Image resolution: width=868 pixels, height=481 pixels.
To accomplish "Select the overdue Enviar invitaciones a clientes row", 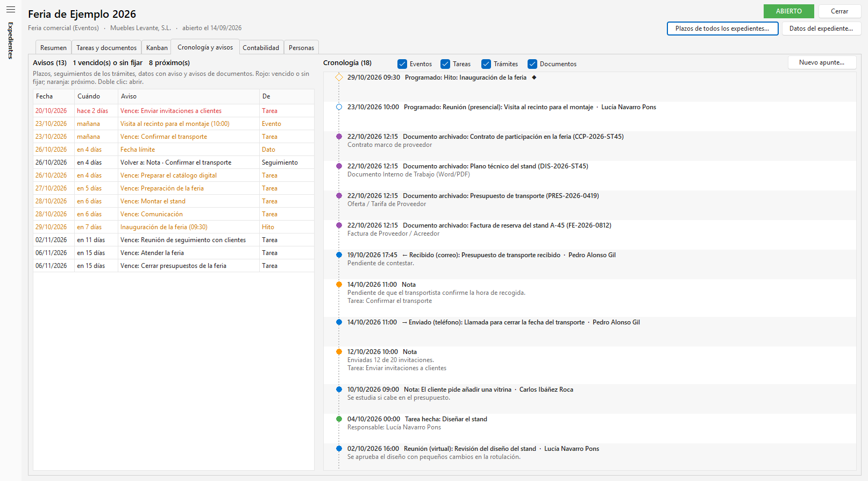I will (173, 111).
